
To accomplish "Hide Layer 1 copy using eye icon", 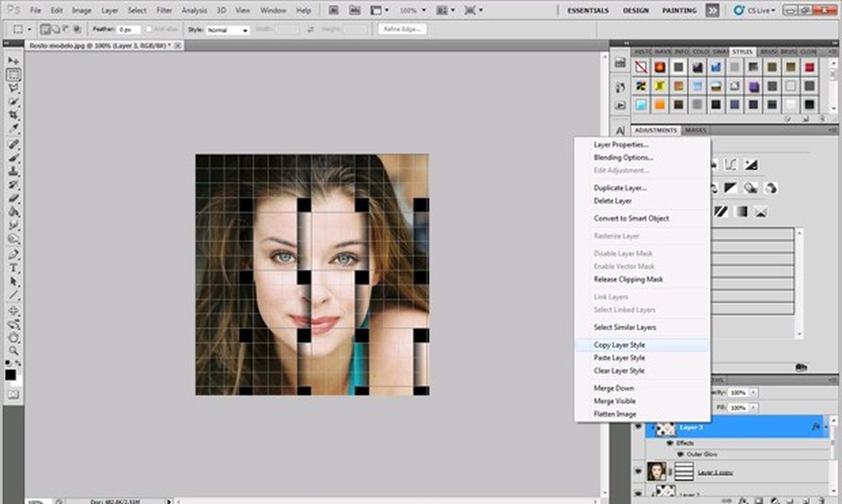I will tap(638, 471).
